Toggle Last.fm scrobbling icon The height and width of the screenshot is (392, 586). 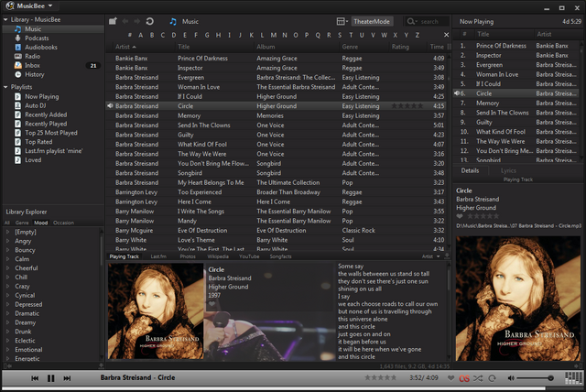(464, 378)
